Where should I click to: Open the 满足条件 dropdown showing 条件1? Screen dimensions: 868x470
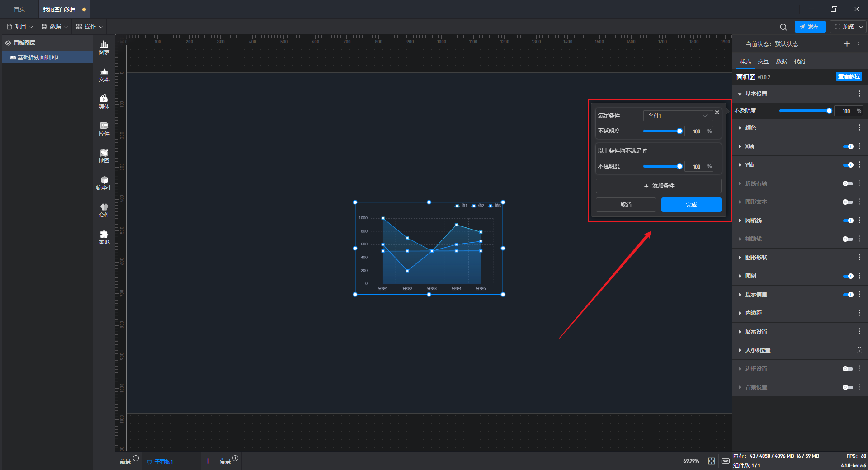678,116
